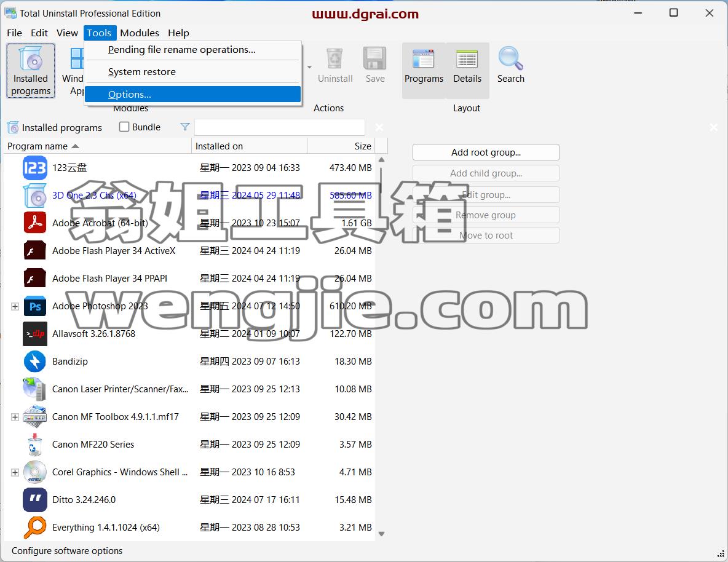Click Move to root button
This screenshot has width=728, height=562.
(x=486, y=235)
